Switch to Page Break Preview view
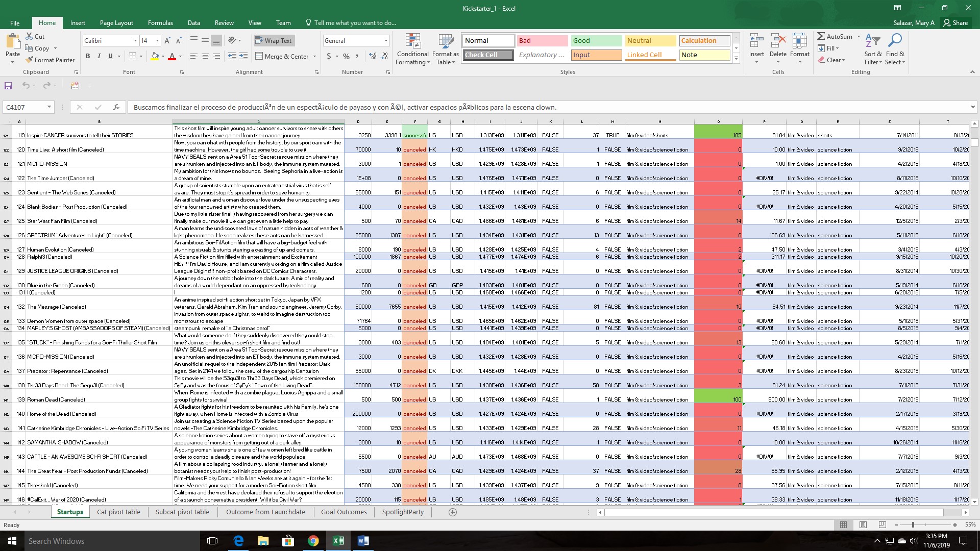The height and width of the screenshot is (551, 980). [x=883, y=524]
